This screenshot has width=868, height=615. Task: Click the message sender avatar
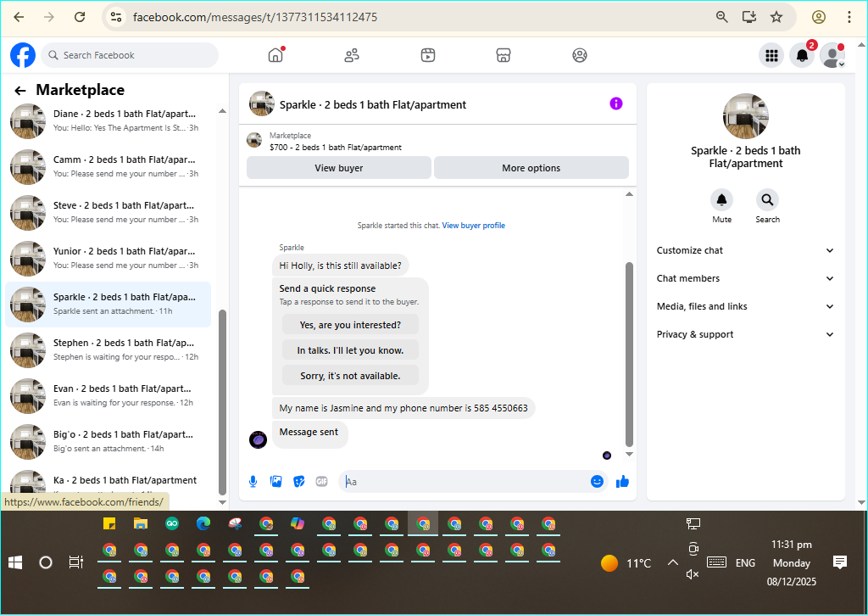click(x=258, y=440)
